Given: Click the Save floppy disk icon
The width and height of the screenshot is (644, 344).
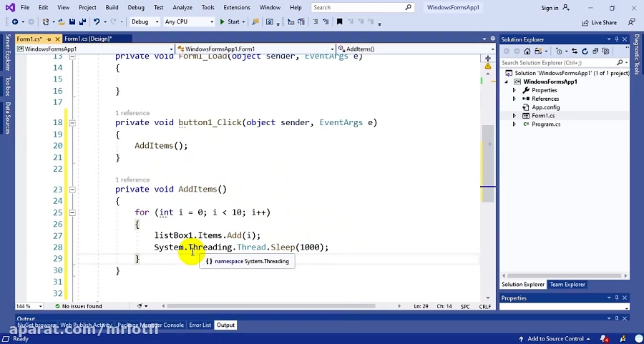Looking at the screenshot, I should pos(72,21).
